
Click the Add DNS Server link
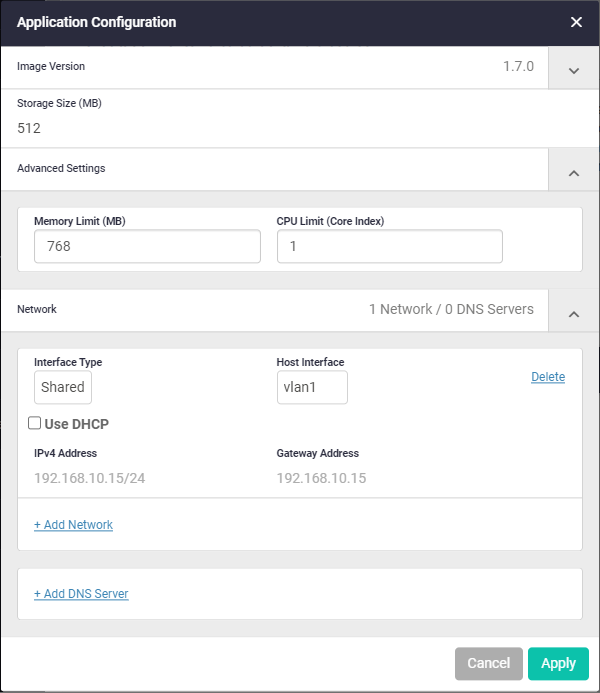point(81,594)
